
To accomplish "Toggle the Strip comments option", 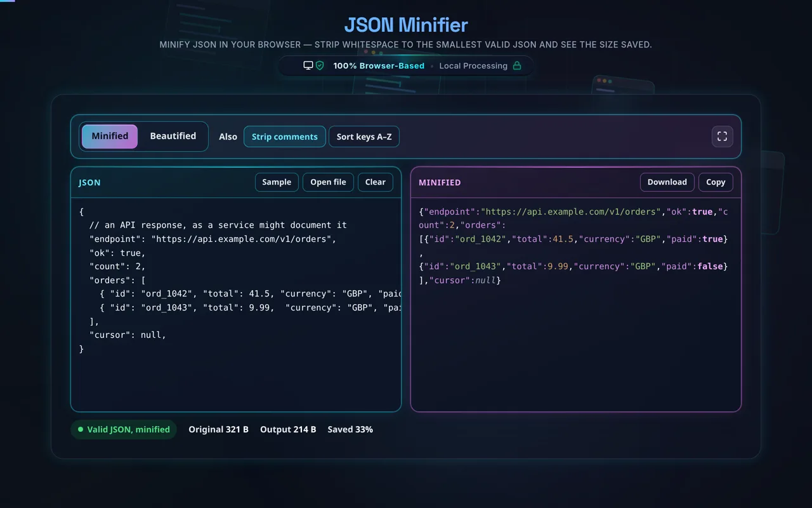I will (x=285, y=137).
